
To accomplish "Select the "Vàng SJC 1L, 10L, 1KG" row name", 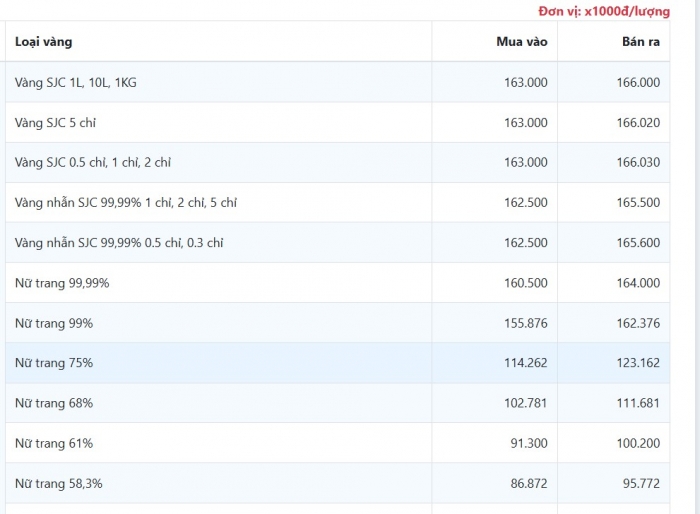I will point(76,82).
